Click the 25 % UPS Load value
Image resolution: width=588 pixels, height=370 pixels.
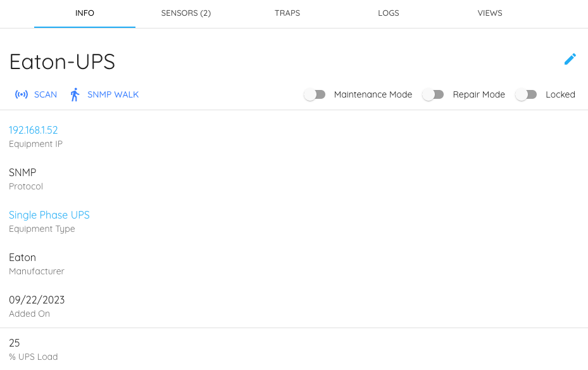(15, 343)
